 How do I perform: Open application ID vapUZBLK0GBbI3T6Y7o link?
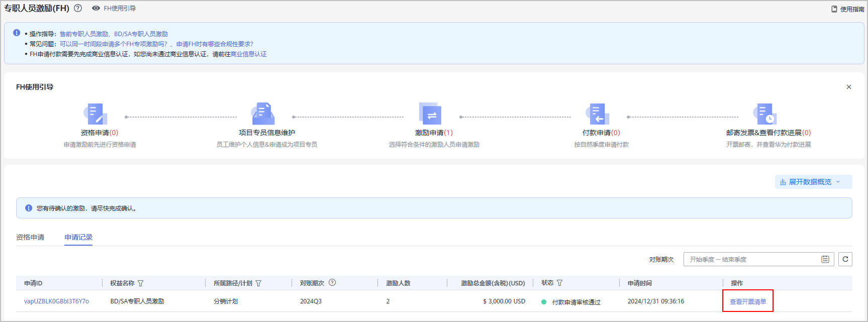(x=56, y=301)
